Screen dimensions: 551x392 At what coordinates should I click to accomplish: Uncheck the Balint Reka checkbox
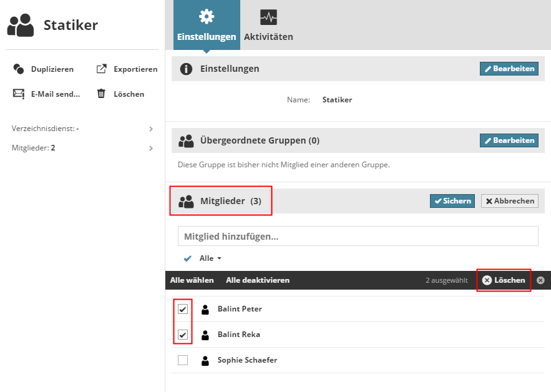click(x=183, y=335)
